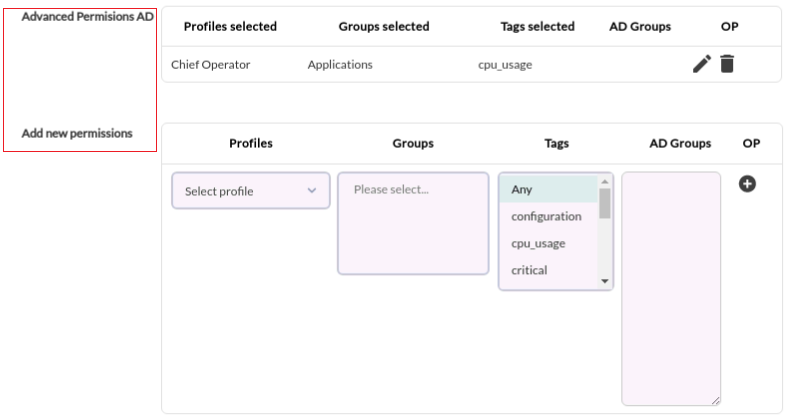Click the Add new permissions label
Viewport: 800px width, 420px height.
(77, 133)
